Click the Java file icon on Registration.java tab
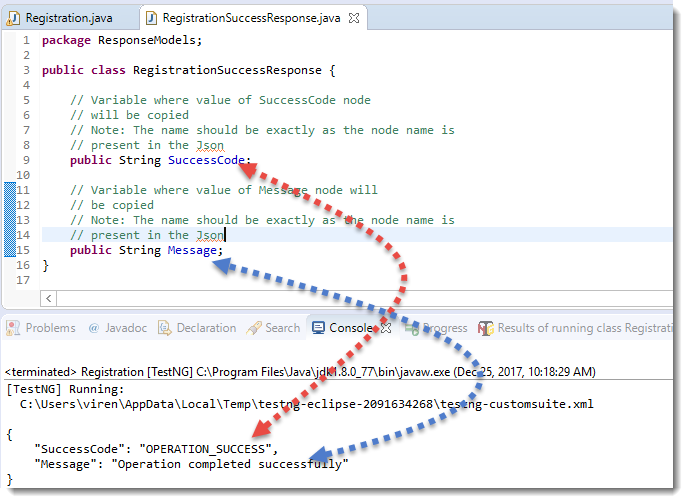The image size is (688, 503). coord(14,18)
